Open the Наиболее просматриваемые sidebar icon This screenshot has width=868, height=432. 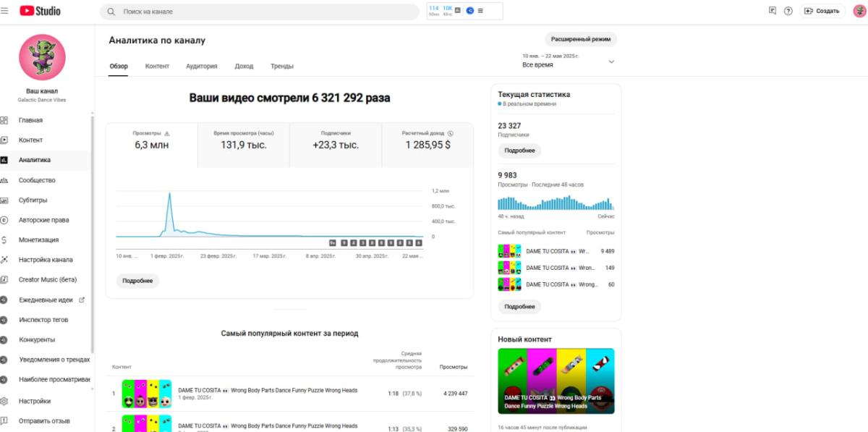coord(4,379)
